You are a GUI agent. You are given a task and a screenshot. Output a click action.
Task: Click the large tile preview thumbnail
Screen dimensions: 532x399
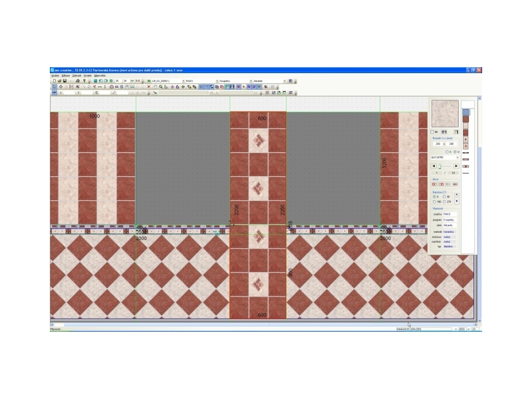[x=444, y=113]
